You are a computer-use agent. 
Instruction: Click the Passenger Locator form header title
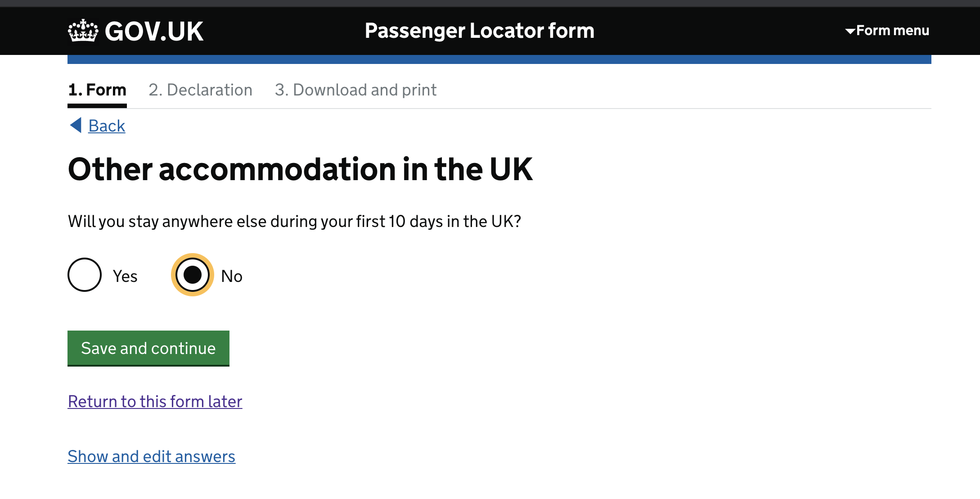point(480,31)
